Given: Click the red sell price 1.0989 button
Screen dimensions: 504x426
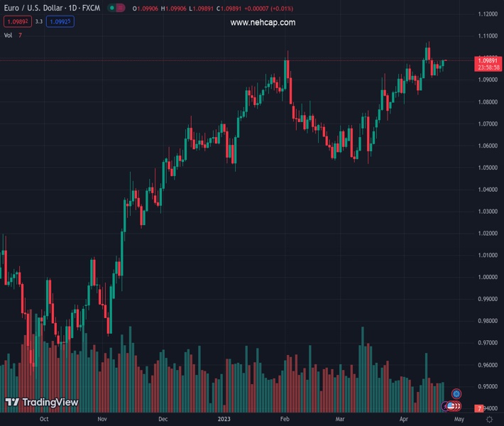Looking at the screenshot, I should click(16, 22).
